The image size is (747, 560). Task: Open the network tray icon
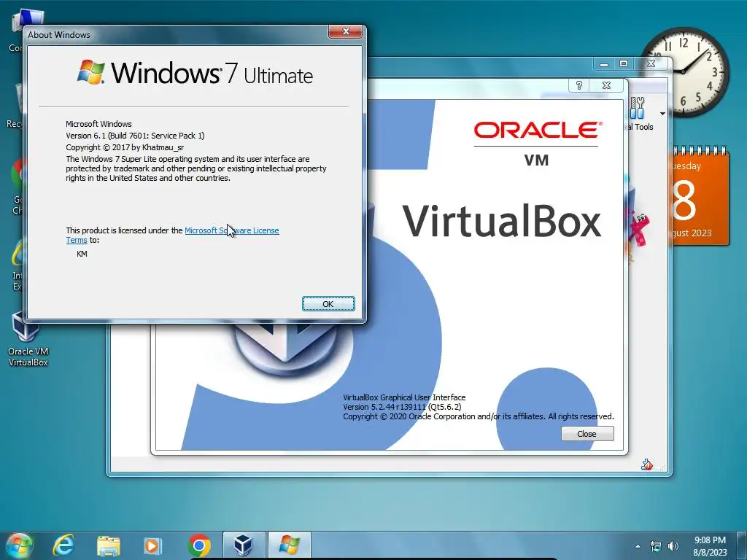point(656,547)
